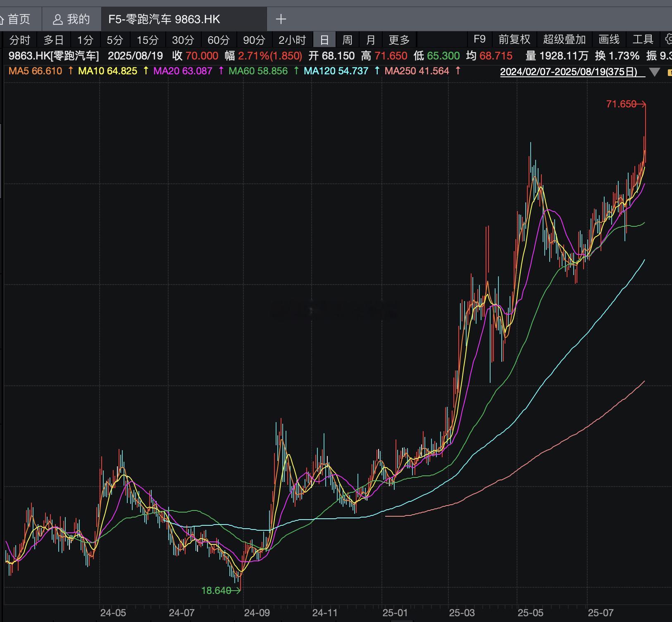Click the 25-03 date axis label

coord(462,613)
